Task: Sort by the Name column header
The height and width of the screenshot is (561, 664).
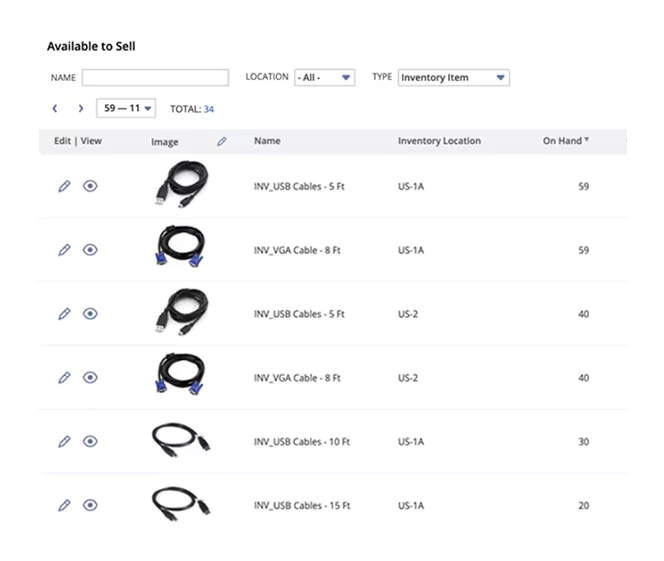Action: click(267, 141)
